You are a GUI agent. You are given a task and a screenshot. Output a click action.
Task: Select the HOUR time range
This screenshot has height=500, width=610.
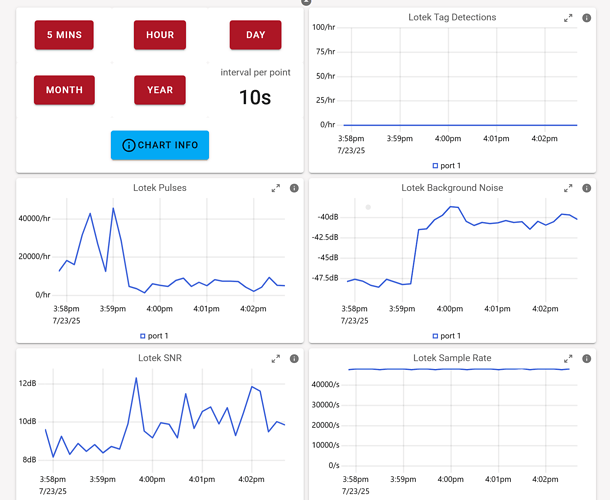coord(160,35)
